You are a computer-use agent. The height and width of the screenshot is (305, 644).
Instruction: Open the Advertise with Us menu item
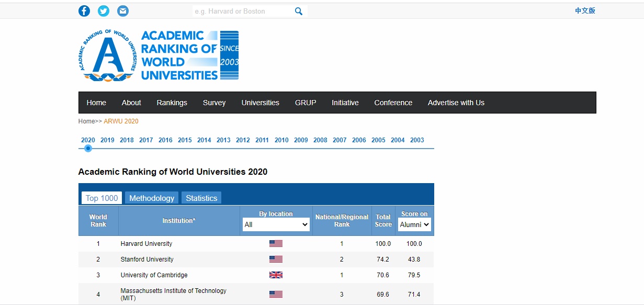point(456,103)
